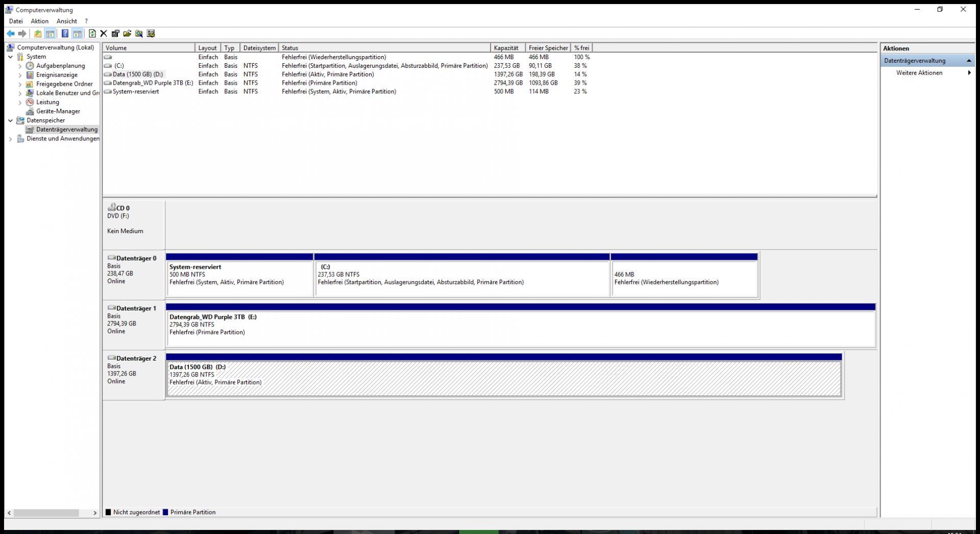Select Datenträgerverwaltung in the tree
This screenshot has width=980, height=534.
pyautogui.click(x=66, y=130)
